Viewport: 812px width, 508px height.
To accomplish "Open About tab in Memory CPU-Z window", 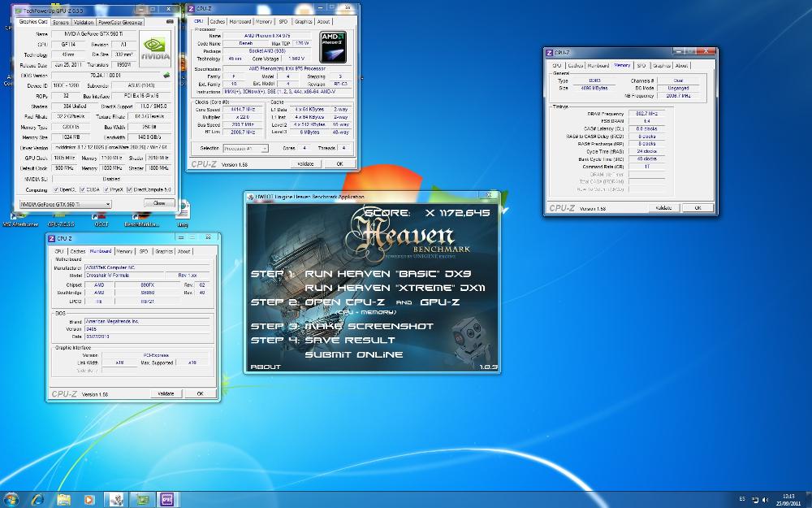I will [x=681, y=66].
